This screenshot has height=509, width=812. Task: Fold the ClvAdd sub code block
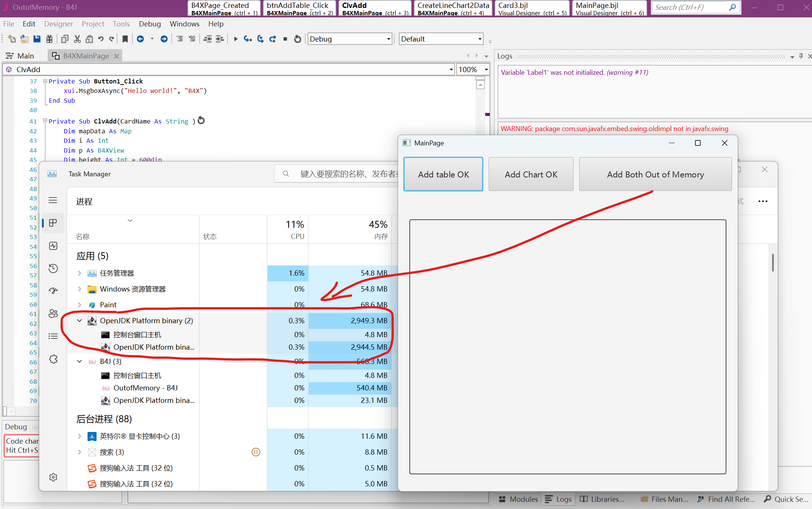45,121
